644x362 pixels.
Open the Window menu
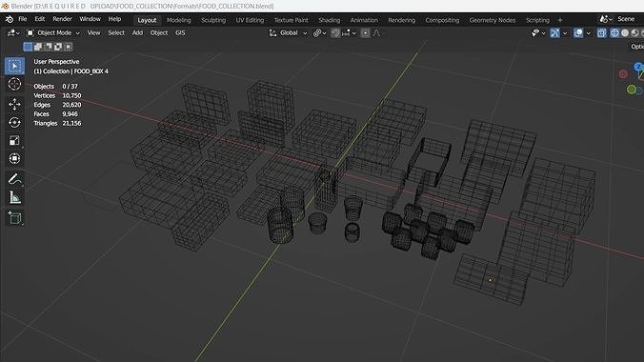(x=90, y=19)
